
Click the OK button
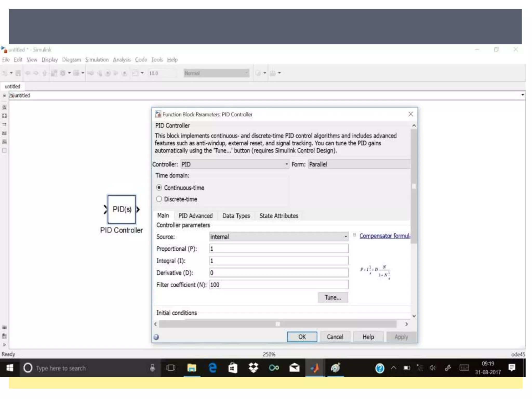pos(302,337)
